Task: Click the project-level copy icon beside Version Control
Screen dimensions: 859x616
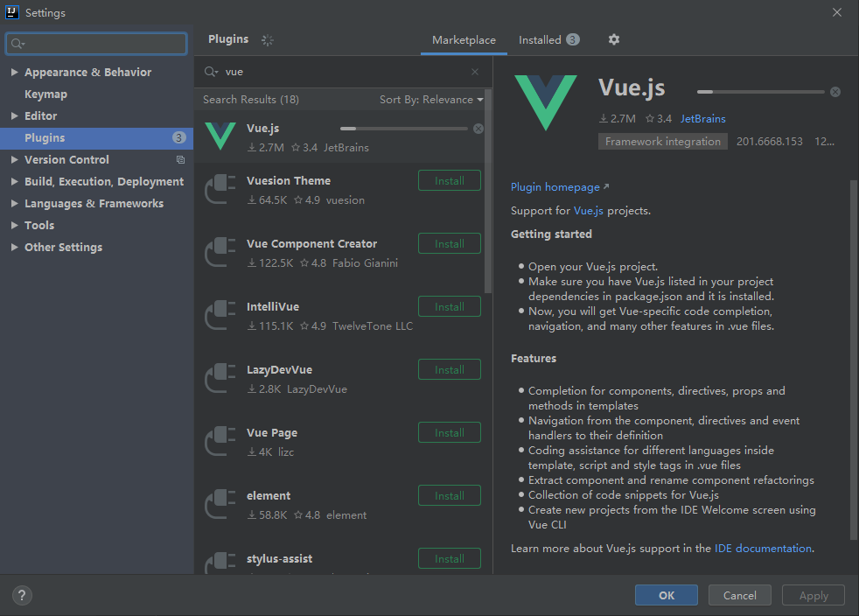Action: pos(180,160)
